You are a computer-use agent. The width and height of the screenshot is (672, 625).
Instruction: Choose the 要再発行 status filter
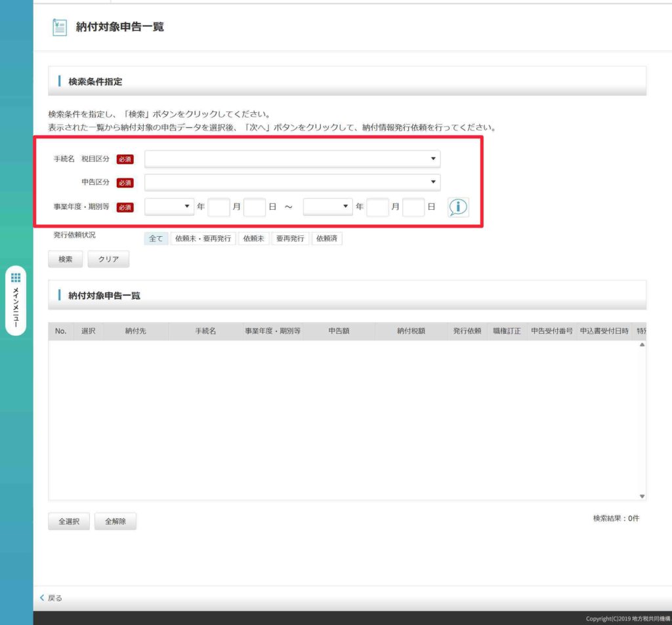pos(290,239)
